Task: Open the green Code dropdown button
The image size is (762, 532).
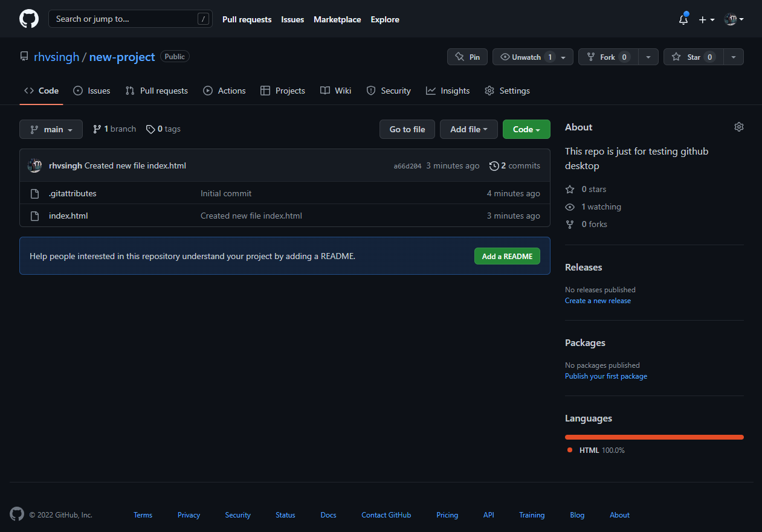Action: click(x=526, y=129)
